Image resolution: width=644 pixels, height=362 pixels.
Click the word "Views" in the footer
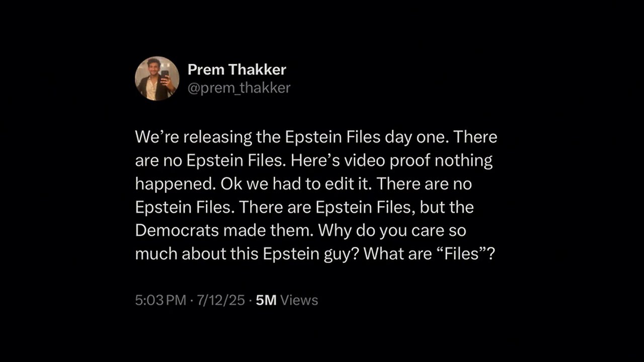(299, 300)
